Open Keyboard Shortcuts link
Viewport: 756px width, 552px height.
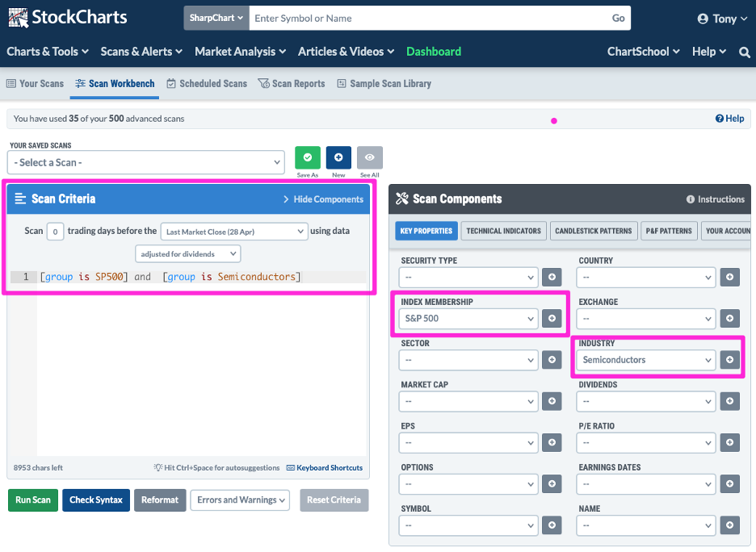tap(325, 468)
